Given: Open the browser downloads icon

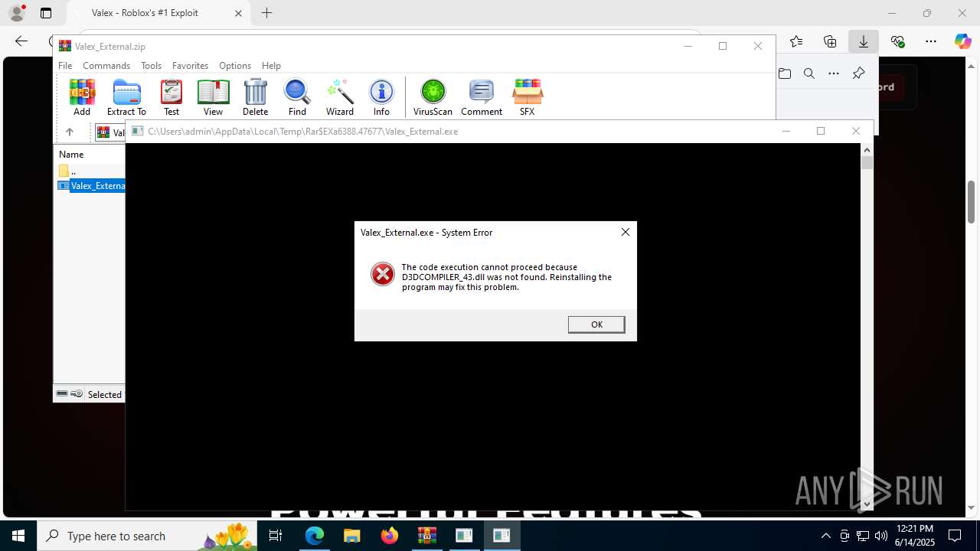Looking at the screenshot, I should [864, 41].
